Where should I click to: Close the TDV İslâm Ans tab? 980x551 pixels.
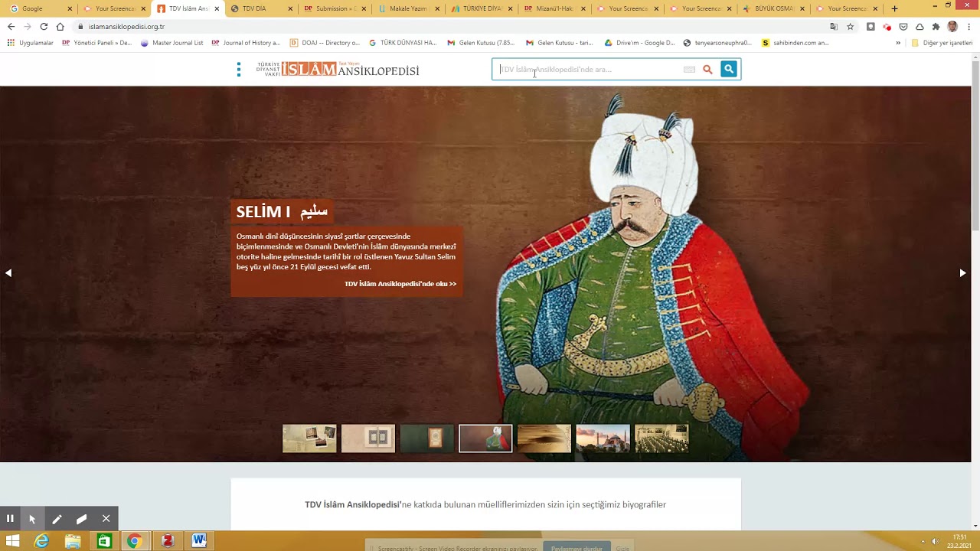pyautogui.click(x=217, y=9)
